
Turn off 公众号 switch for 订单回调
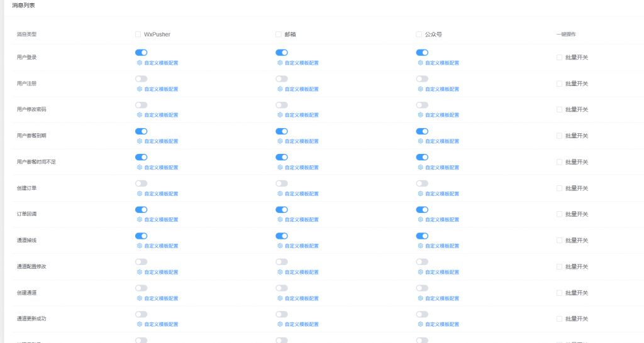[x=422, y=210]
